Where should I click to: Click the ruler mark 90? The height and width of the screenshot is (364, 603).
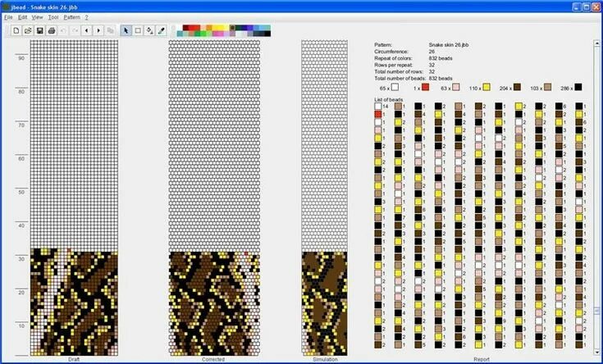pyautogui.click(x=21, y=58)
